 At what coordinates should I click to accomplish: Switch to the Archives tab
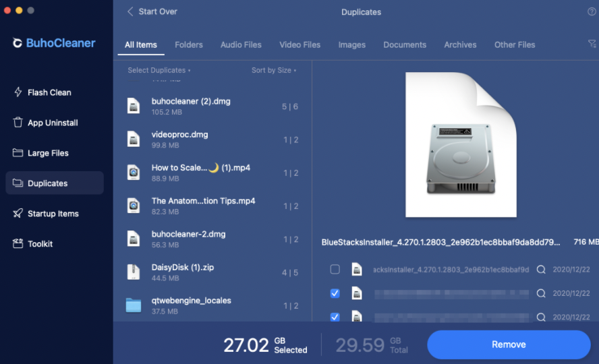pyautogui.click(x=460, y=44)
